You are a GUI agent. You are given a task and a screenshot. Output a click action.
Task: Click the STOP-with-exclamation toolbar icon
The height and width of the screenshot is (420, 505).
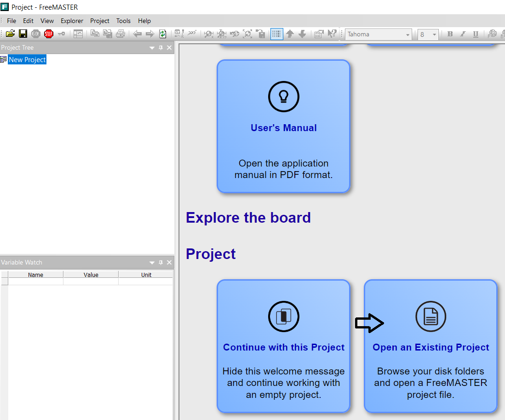pyautogui.click(x=179, y=34)
